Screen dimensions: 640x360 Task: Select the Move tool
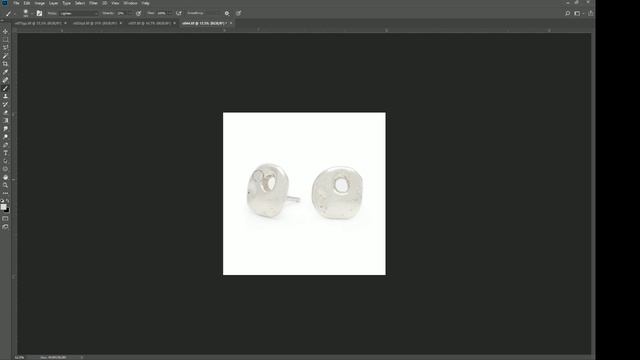tap(5, 32)
